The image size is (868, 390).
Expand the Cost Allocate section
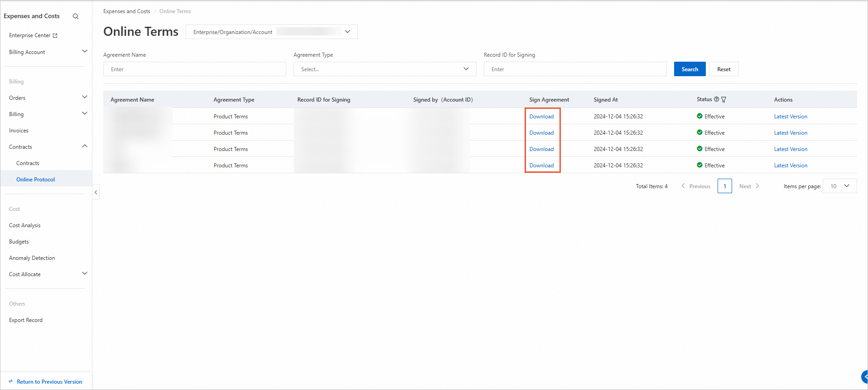(x=84, y=274)
